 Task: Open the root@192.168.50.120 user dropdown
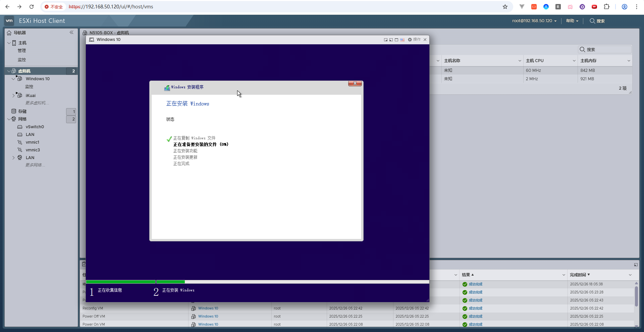(534, 21)
